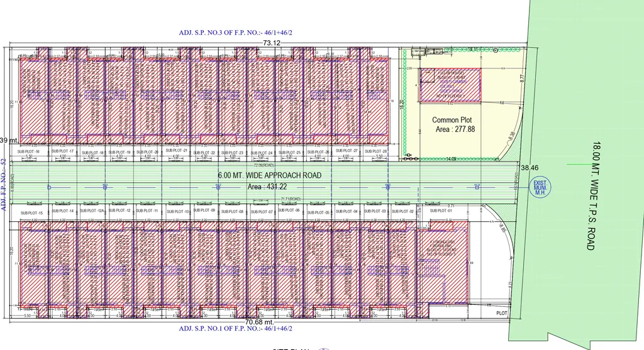The width and height of the screenshot is (644, 350).
Task: Click the 71.71(ROAD) dimension text
Action: pyautogui.click(x=291, y=199)
